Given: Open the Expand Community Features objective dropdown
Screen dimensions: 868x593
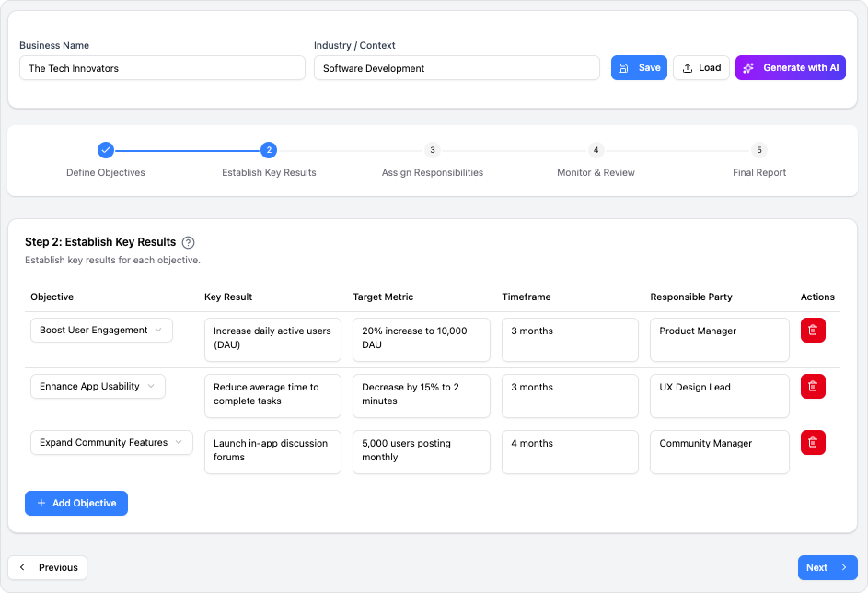Looking at the screenshot, I should tap(111, 442).
